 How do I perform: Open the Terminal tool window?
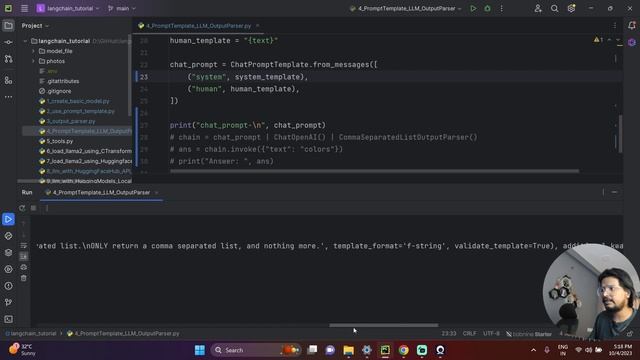coord(8,319)
